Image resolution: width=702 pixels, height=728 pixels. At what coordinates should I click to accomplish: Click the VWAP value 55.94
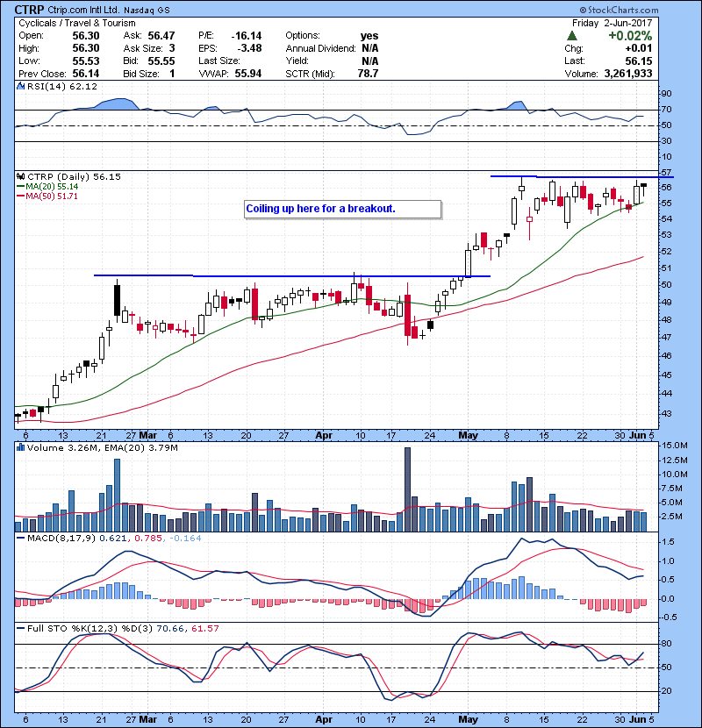tap(248, 74)
